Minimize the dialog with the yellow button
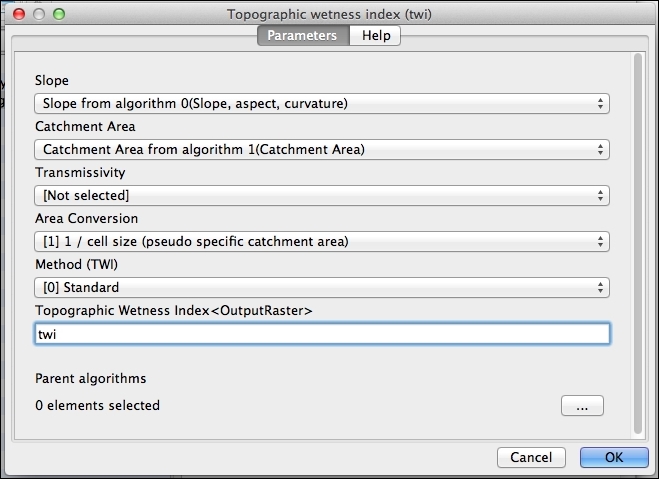The width and height of the screenshot is (659, 479). pos(38,16)
